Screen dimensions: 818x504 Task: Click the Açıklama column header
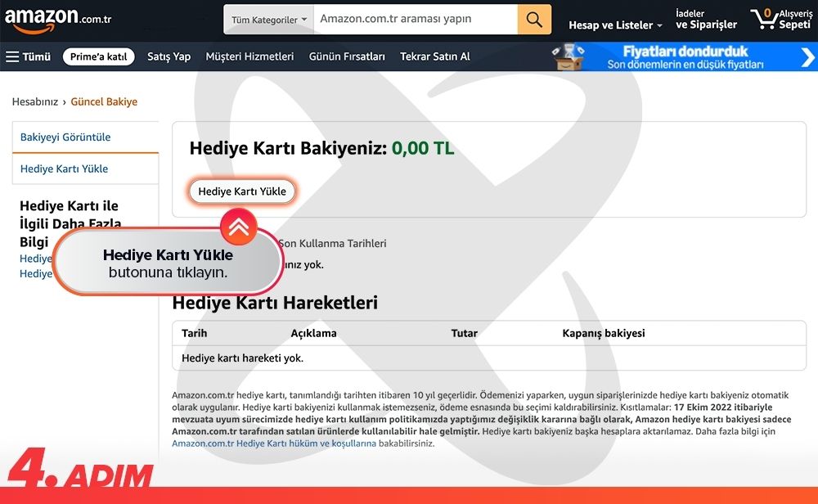tap(313, 333)
